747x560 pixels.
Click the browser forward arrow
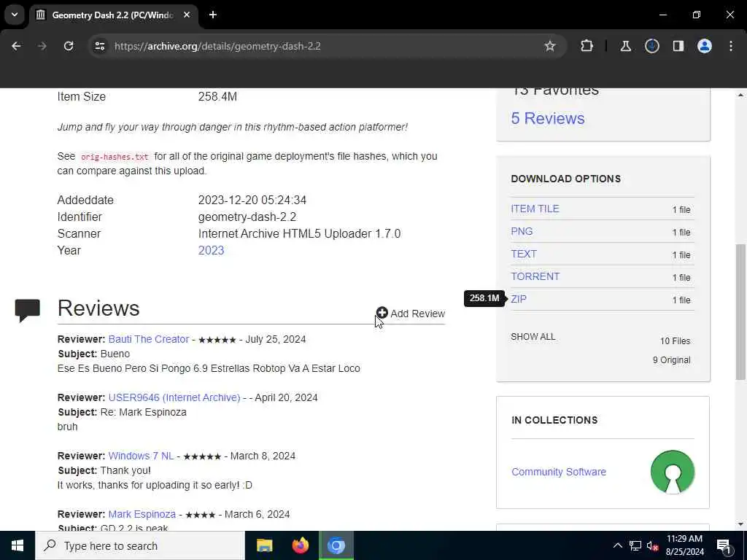[42, 46]
